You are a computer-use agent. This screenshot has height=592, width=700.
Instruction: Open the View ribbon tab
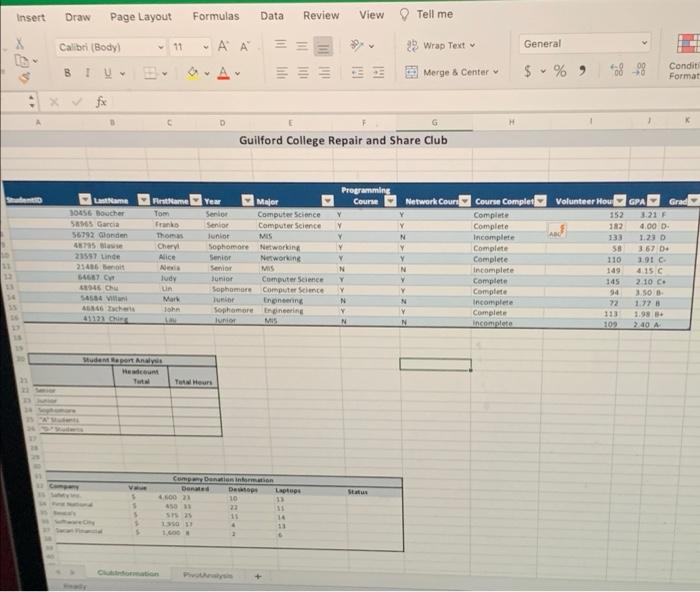pyautogui.click(x=371, y=15)
